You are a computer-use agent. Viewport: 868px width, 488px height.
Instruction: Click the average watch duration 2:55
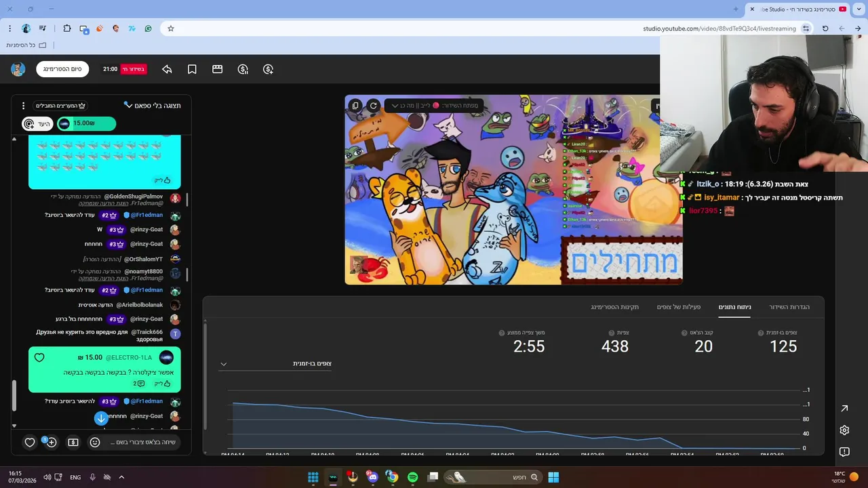529,346
